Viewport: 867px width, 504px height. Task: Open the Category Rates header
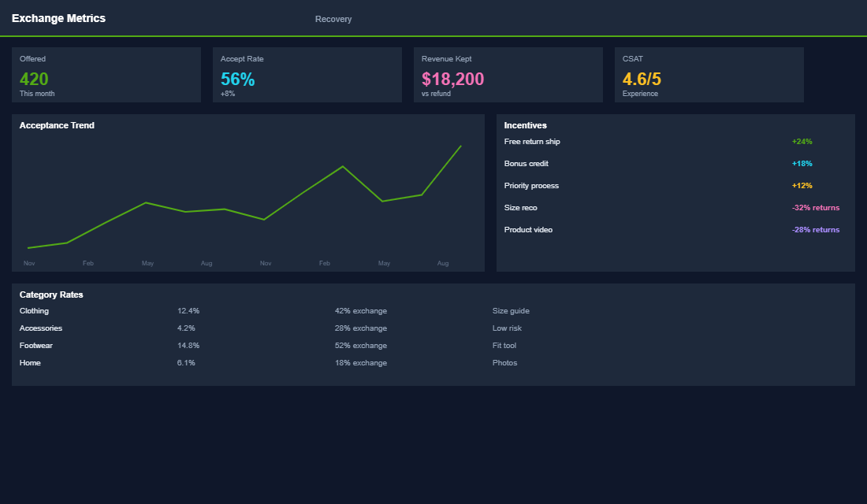pos(50,294)
